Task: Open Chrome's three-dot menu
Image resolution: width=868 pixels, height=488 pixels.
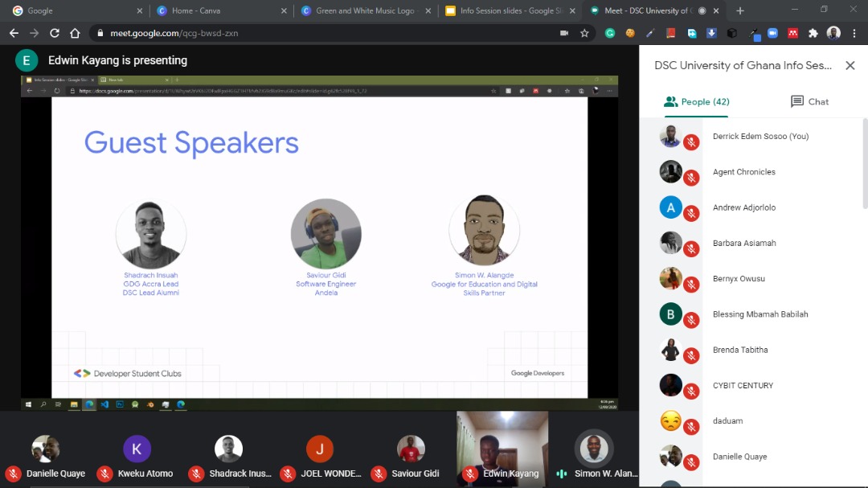Action: tap(854, 33)
